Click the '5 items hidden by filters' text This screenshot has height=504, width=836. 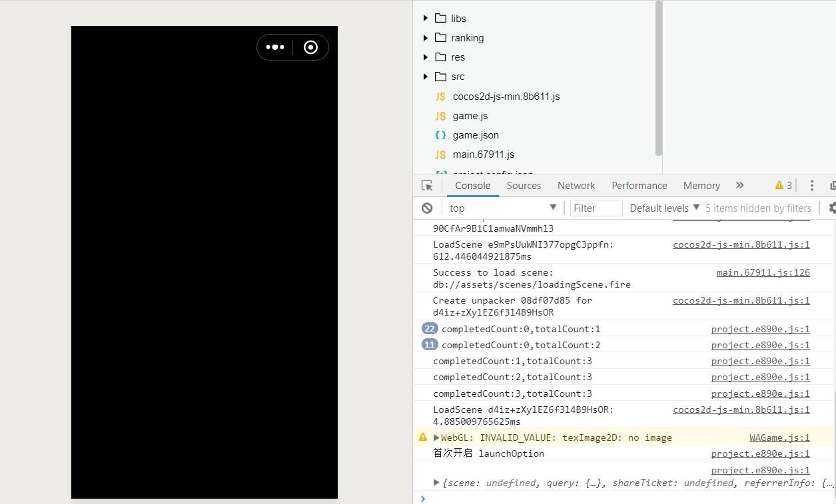pos(758,208)
